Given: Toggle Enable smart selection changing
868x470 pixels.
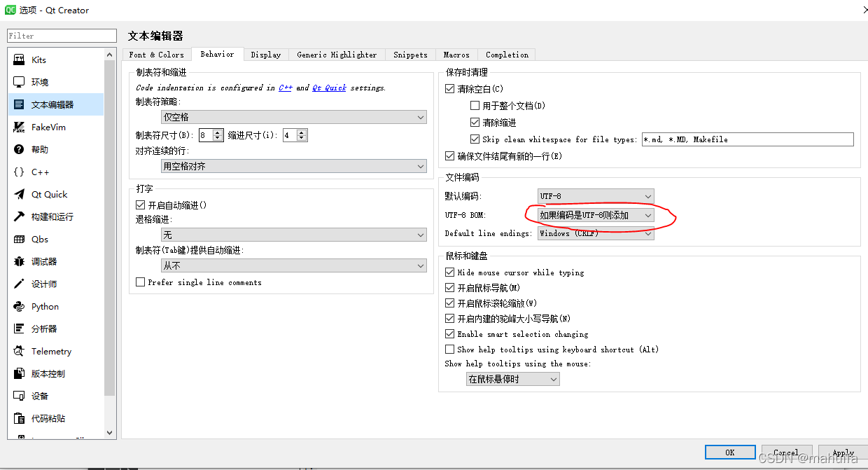Looking at the screenshot, I should point(450,334).
